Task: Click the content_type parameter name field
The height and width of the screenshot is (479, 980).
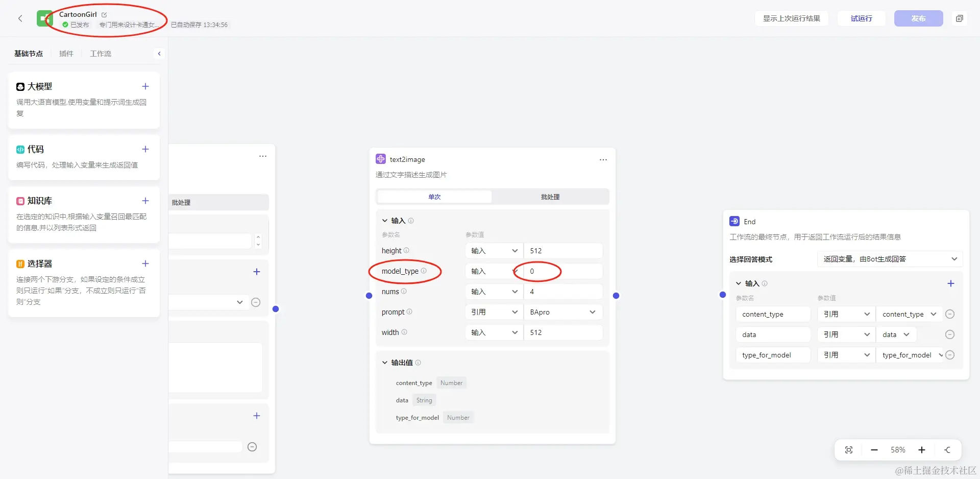Action: [773, 314]
